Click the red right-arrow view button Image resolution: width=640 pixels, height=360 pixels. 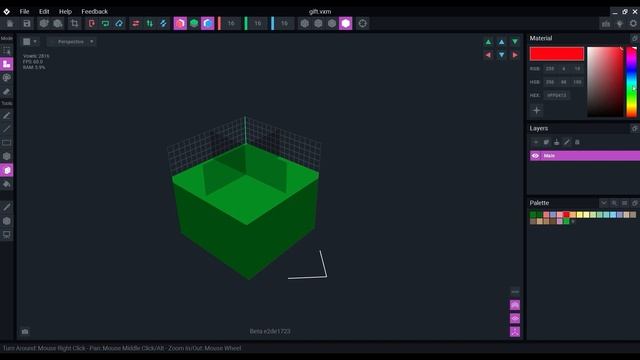515,55
